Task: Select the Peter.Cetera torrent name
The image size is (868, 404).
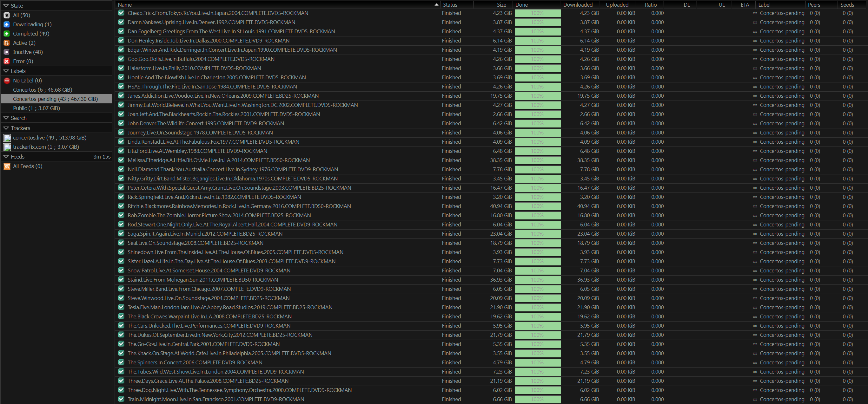Action: pyautogui.click(x=239, y=188)
